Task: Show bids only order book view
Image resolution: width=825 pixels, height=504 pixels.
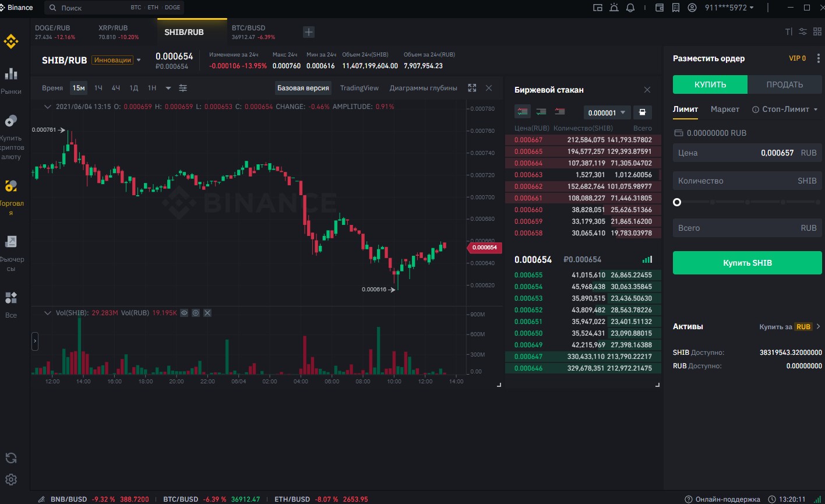Action: click(x=541, y=111)
